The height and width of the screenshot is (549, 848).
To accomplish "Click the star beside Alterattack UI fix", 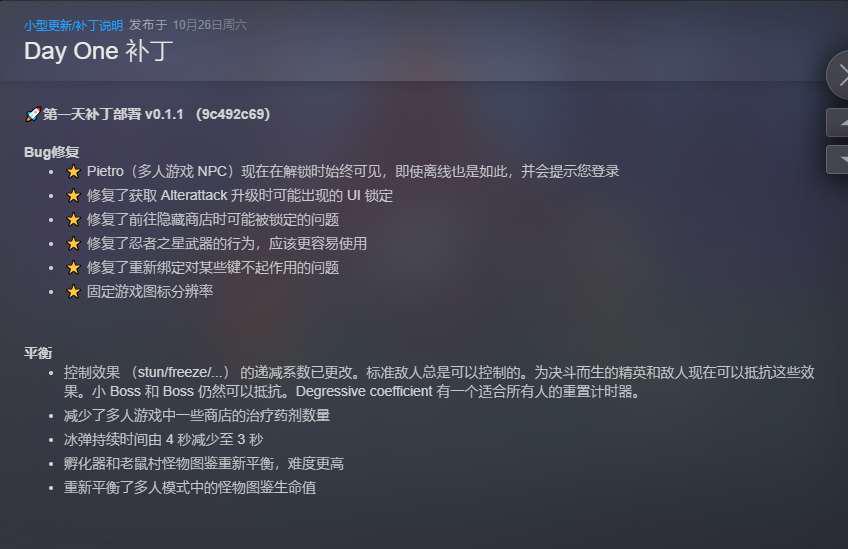I will [x=73, y=195].
